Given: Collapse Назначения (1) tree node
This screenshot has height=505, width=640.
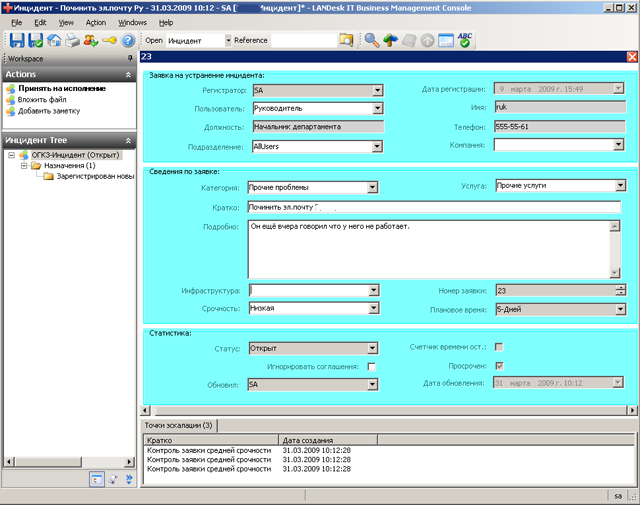Looking at the screenshot, I should click(x=24, y=166).
